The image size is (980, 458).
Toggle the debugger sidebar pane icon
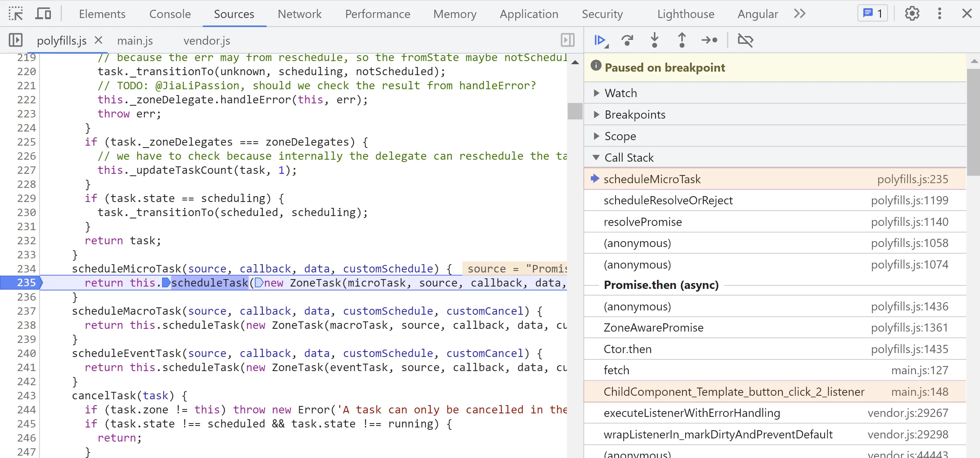[567, 40]
